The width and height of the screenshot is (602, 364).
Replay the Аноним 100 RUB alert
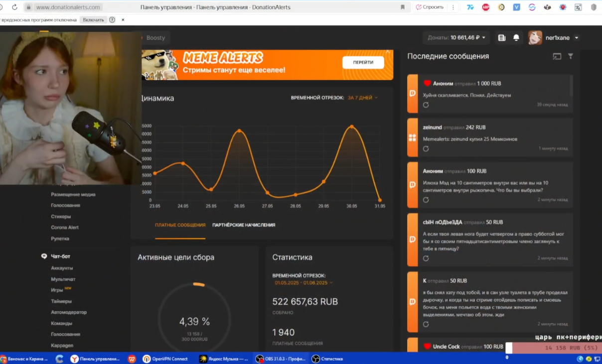coord(426,200)
